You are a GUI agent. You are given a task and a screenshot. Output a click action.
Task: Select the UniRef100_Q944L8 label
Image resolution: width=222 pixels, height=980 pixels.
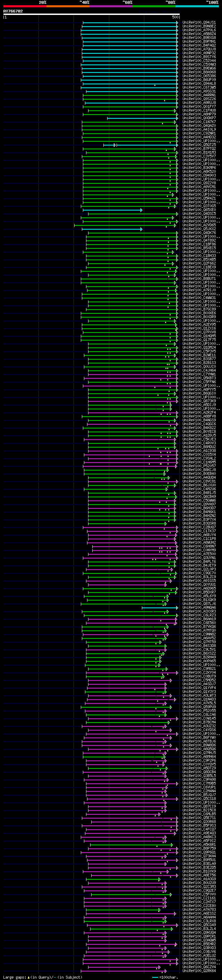tap(199, 83)
